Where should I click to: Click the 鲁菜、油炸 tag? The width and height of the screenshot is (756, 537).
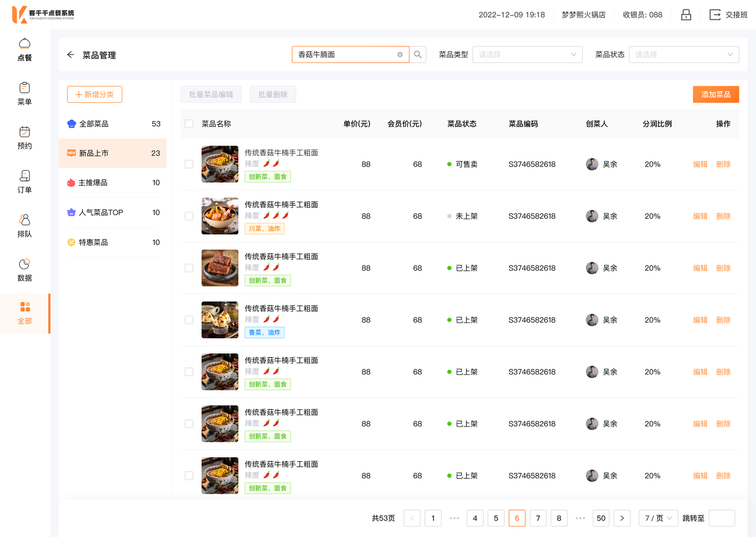[265, 333]
